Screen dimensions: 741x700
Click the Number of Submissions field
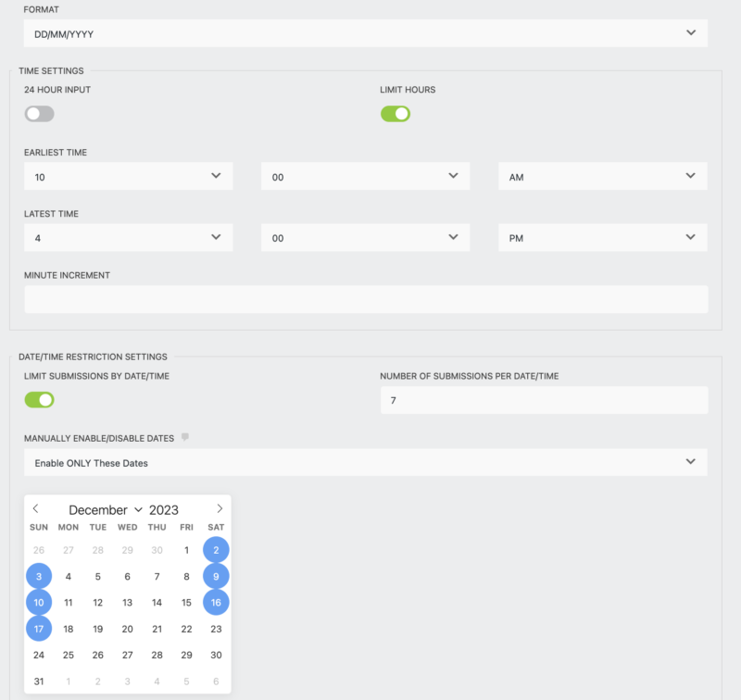point(544,400)
